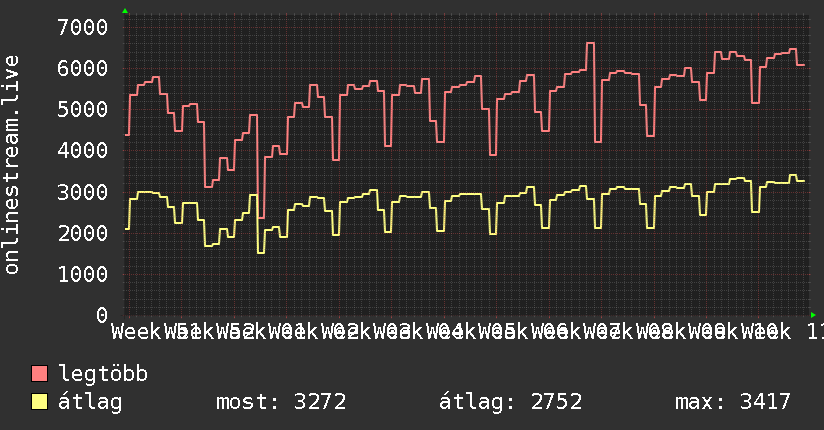Click the 1000 y-axis label

(83, 274)
